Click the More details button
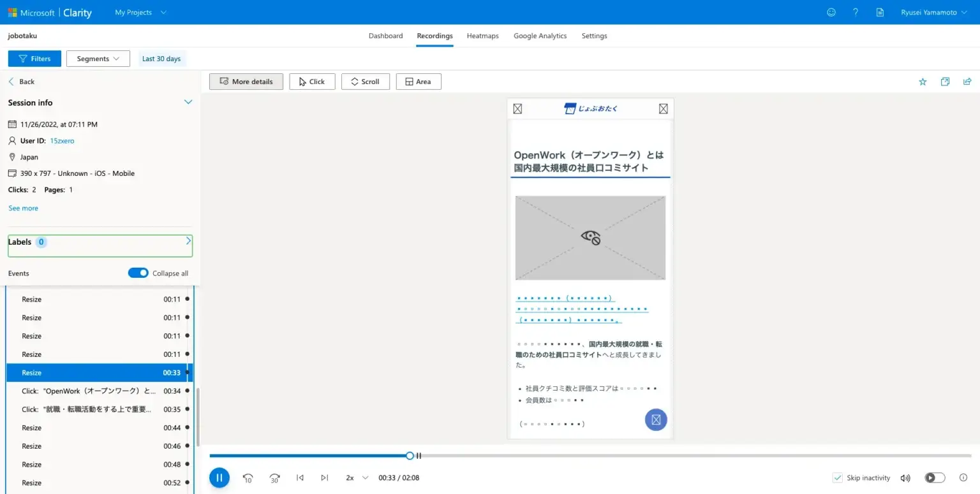Image resolution: width=980 pixels, height=494 pixels. pos(246,82)
